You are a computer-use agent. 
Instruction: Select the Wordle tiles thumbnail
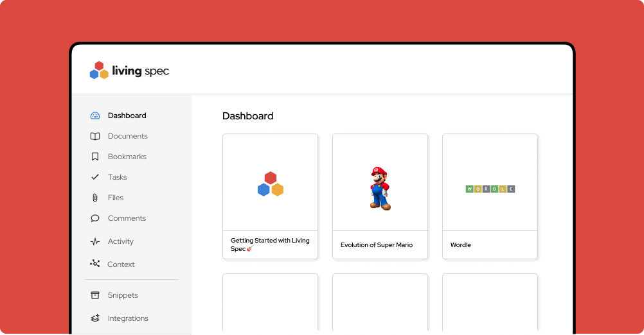pyautogui.click(x=490, y=189)
